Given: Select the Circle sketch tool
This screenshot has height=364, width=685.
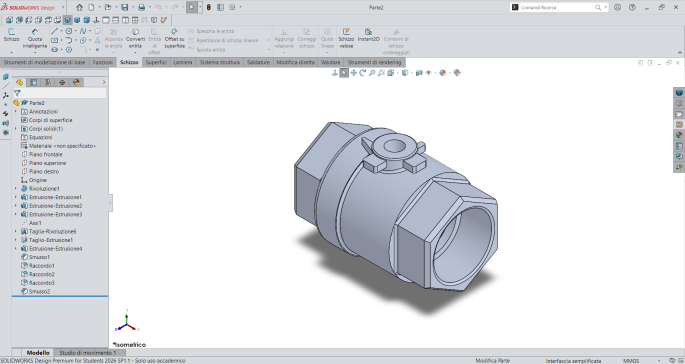Looking at the screenshot, I should tap(69, 31).
